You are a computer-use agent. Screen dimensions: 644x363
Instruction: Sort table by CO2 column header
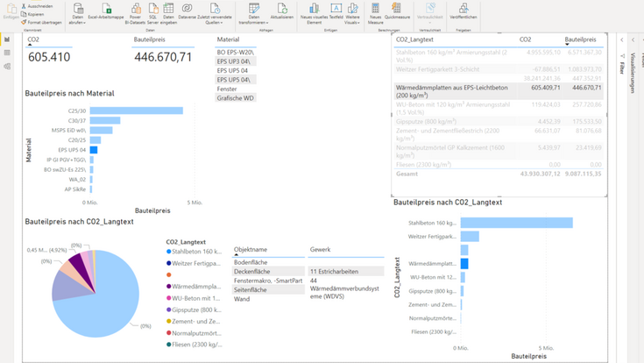point(525,39)
